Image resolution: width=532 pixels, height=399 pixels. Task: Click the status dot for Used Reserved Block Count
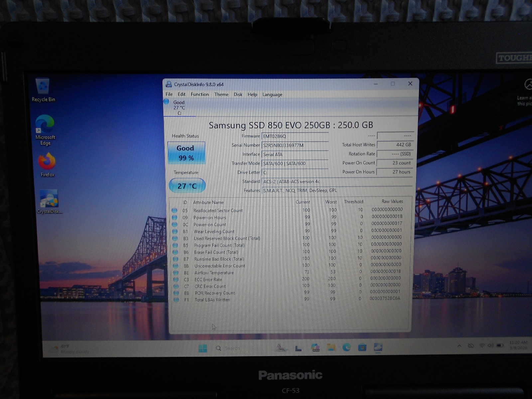pyautogui.click(x=175, y=238)
